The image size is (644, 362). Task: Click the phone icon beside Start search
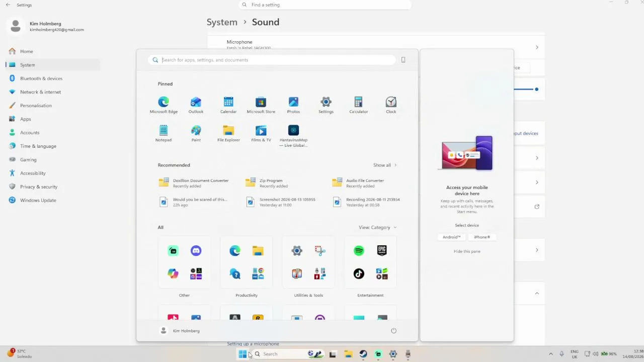403,60
